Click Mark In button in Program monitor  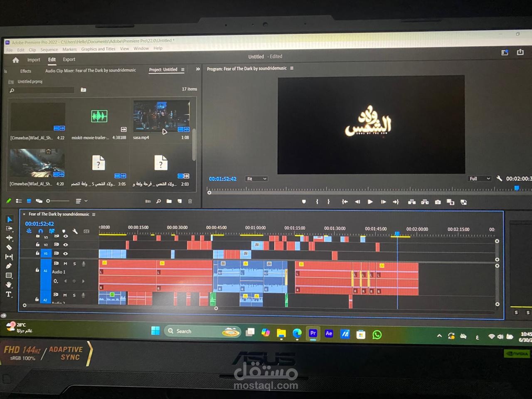coord(317,202)
